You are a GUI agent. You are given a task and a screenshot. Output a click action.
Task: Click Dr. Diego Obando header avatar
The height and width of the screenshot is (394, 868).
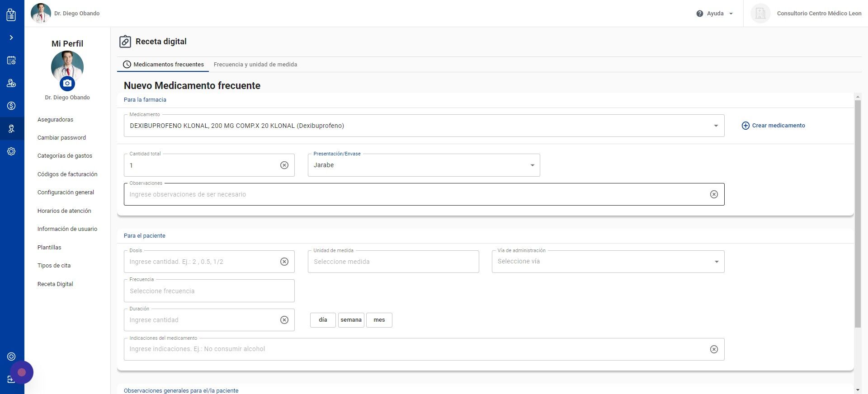tap(41, 13)
